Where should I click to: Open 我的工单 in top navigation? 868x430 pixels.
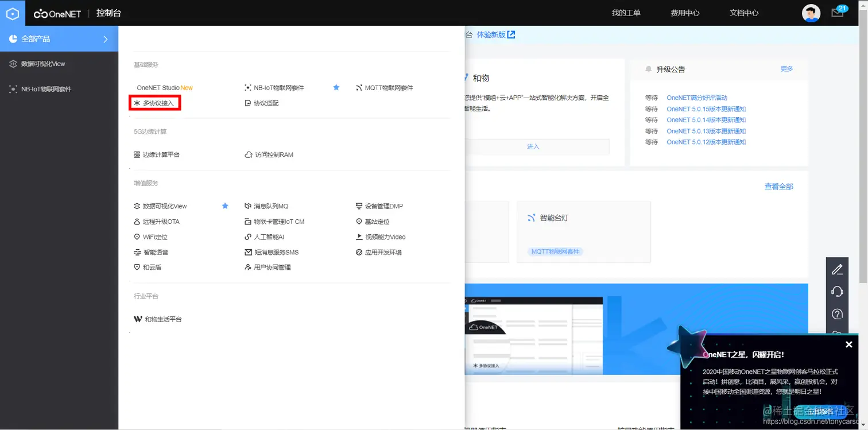tap(626, 13)
